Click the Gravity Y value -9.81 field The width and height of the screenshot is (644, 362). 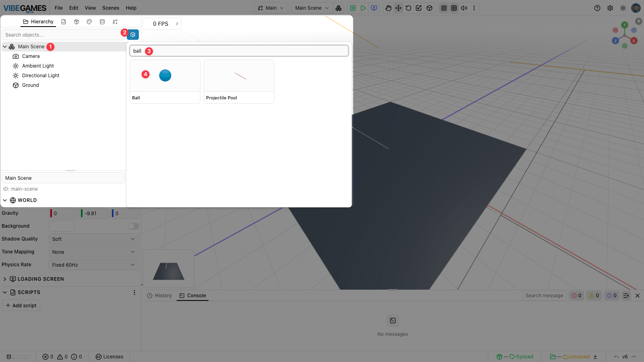click(94, 214)
